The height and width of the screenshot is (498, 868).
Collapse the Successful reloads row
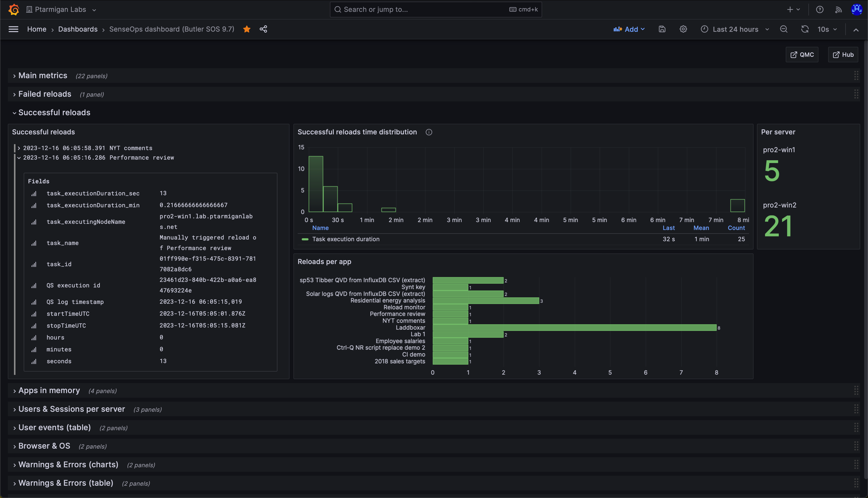tap(54, 113)
